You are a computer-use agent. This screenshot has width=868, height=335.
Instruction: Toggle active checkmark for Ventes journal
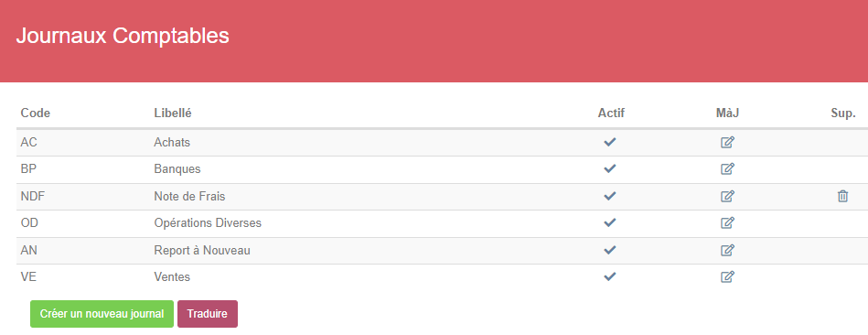click(x=609, y=276)
